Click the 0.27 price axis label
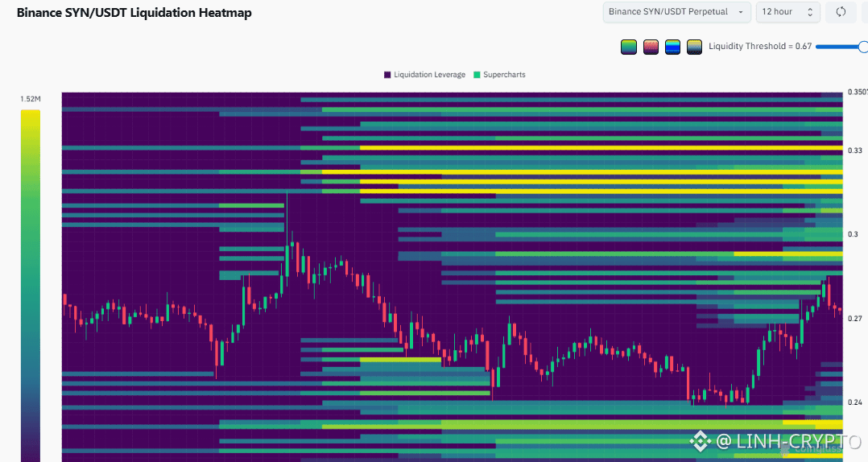Screen dimensions: 868x462 point(855,319)
